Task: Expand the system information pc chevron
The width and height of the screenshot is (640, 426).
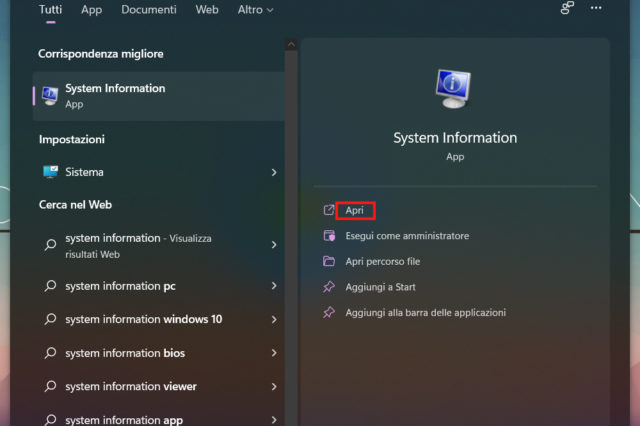Action: point(273,287)
